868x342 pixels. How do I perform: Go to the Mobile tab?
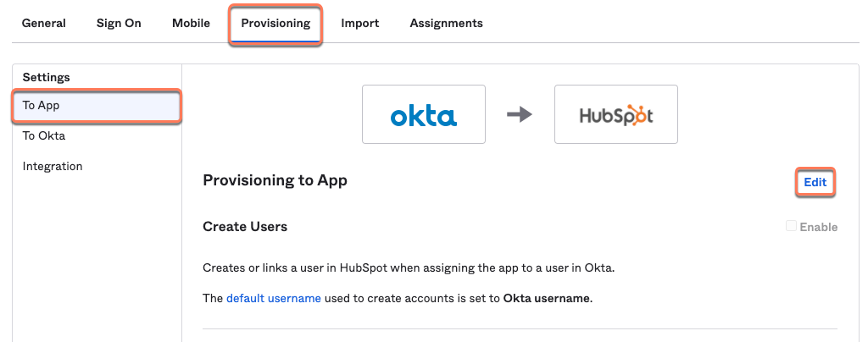click(x=191, y=23)
